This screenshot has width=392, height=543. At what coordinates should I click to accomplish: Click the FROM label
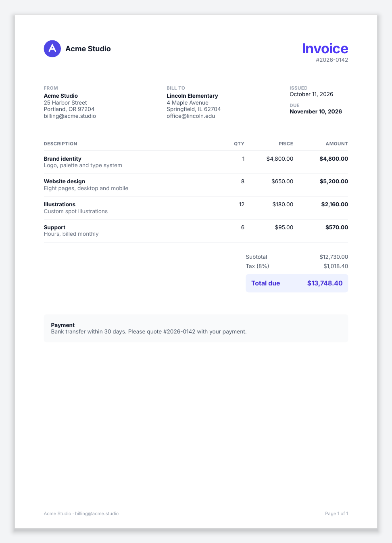click(51, 88)
